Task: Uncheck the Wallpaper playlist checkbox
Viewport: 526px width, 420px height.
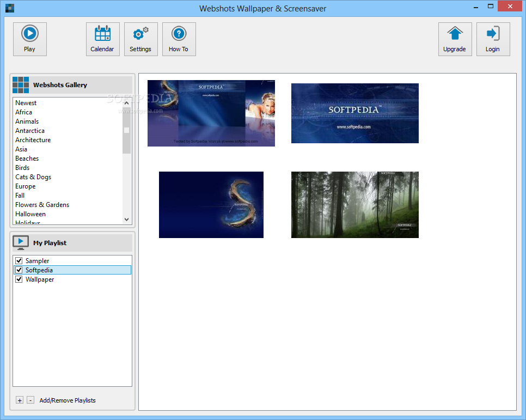Action: pyautogui.click(x=19, y=279)
